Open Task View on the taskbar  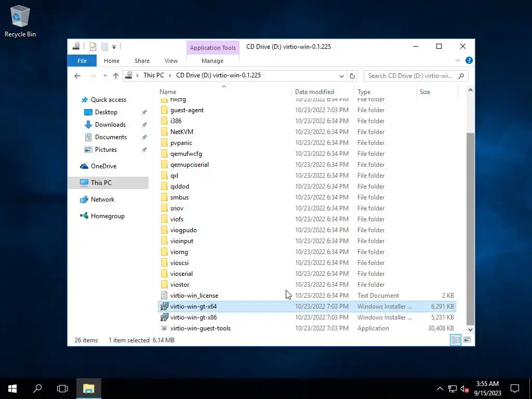click(x=62, y=389)
